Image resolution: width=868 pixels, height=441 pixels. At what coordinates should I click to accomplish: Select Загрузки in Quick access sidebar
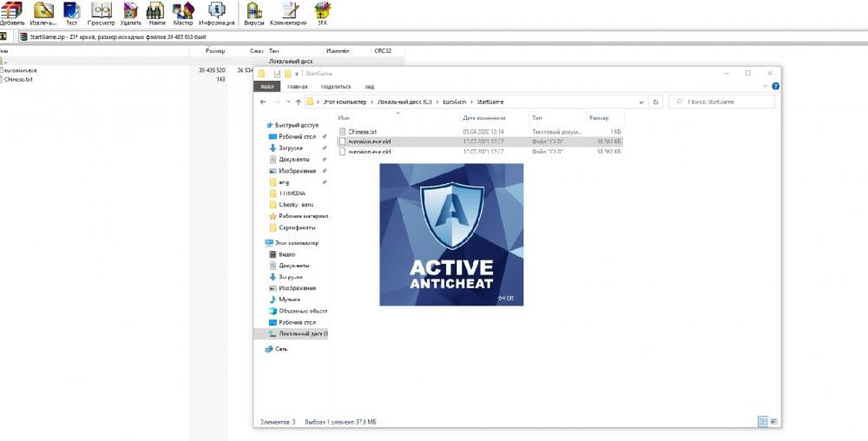coord(291,148)
